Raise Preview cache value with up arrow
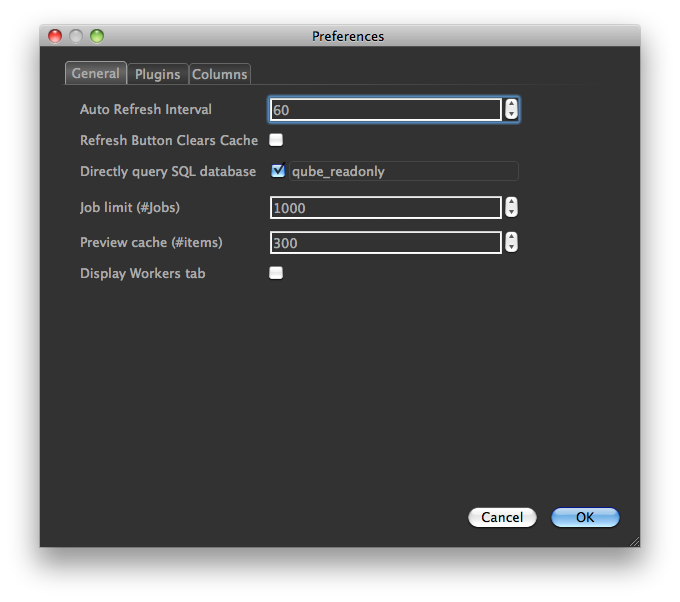 pyautogui.click(x=512, y=237)
